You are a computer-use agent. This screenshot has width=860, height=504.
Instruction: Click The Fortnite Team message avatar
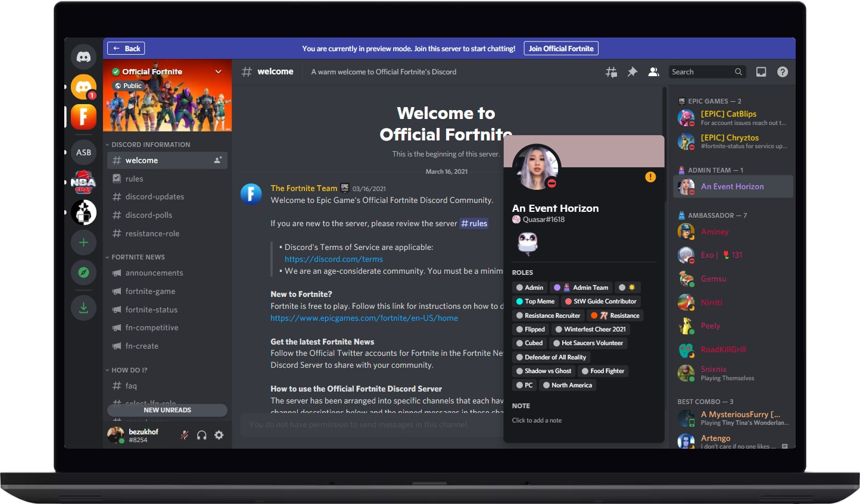click(x=251, y=194)
